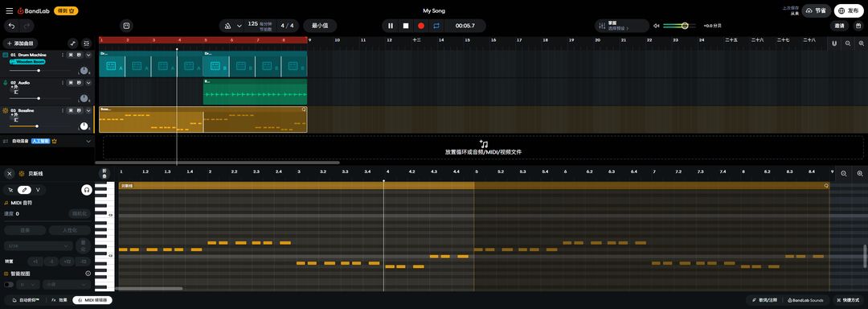Image resolution: width=868 pixels, height=309 pixels.
Task: Click the 125 tempo value
Action: [x=252, y=24]
